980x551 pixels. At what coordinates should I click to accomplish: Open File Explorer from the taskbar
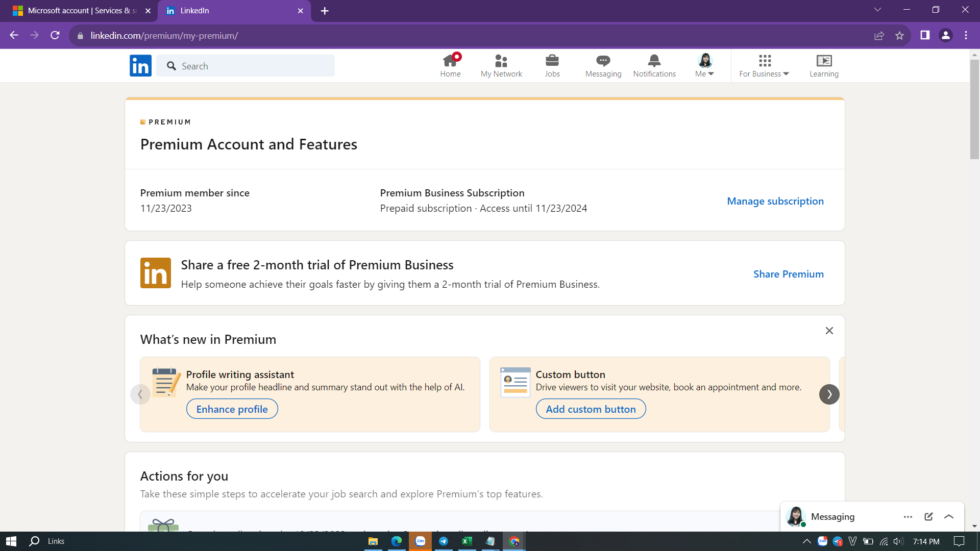click(x=373, y=541)
